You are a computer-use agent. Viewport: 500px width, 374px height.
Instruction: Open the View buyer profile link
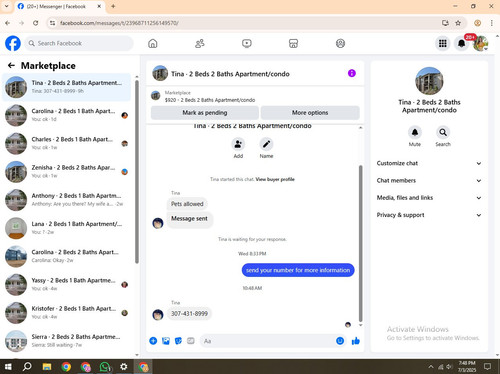275,179
